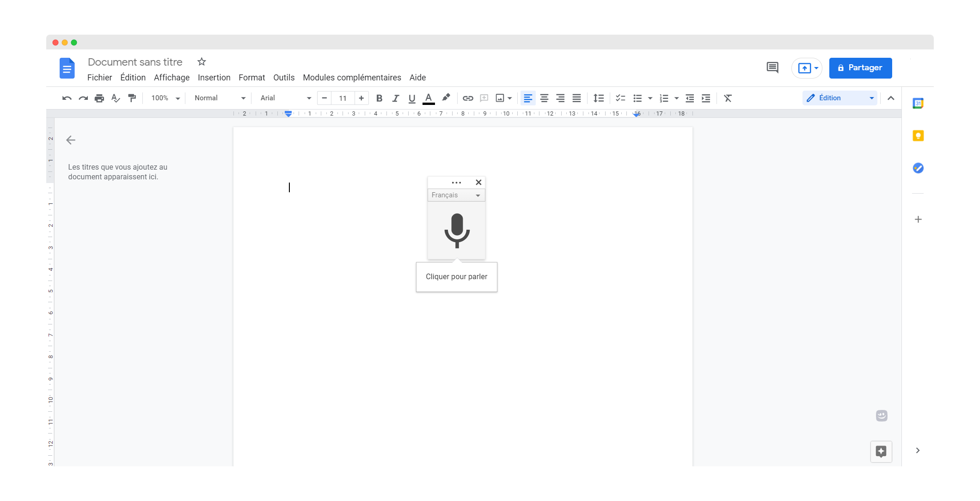This screenshot has width=980, height=501.
Task: Close the voice typing popup
Action: pos(478,182)
